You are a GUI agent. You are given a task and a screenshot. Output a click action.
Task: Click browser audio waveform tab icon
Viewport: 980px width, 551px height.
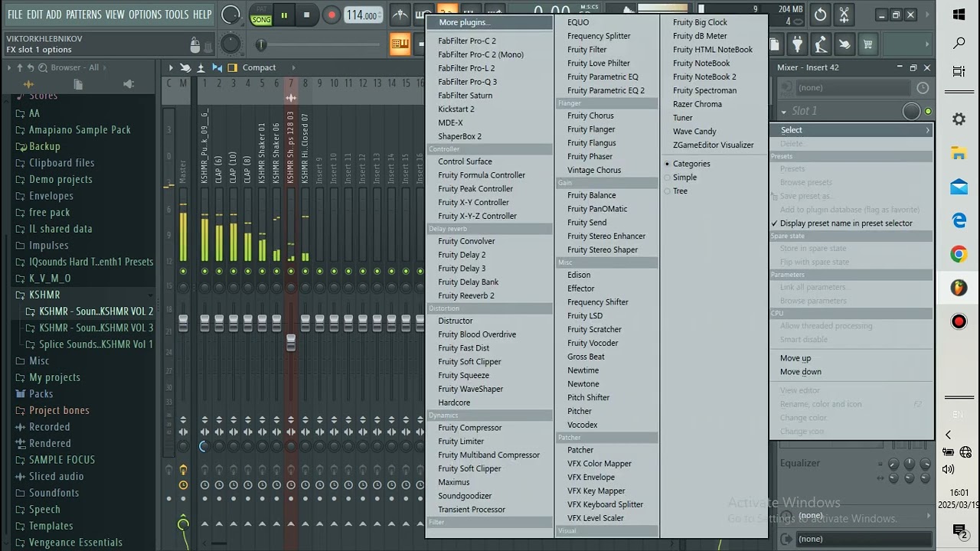(x=29, y=84)
